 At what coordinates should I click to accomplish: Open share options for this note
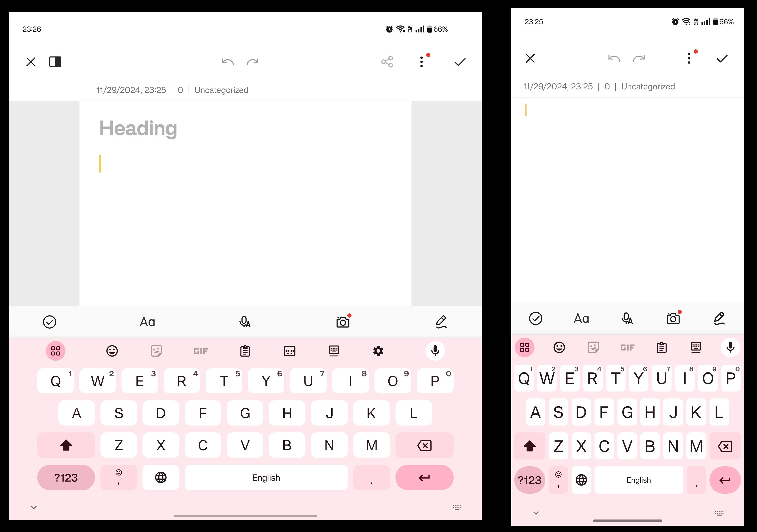point(387,62)
